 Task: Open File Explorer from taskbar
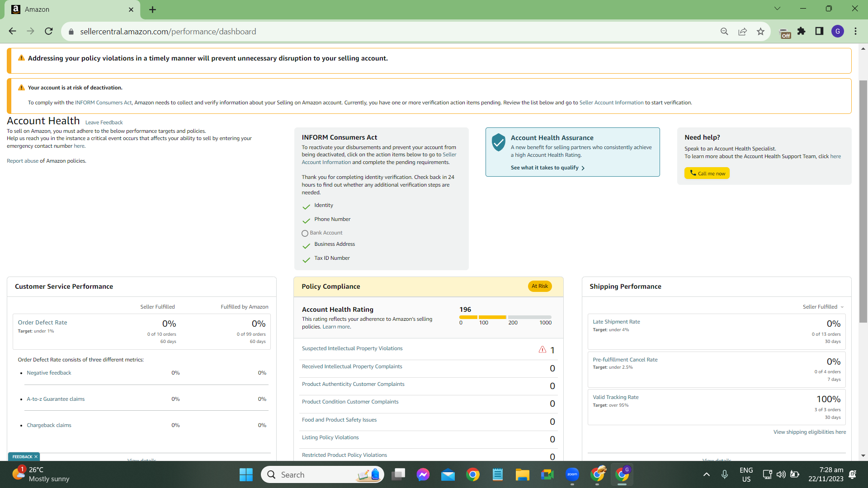pyautogui.click(x=522, y=474)
